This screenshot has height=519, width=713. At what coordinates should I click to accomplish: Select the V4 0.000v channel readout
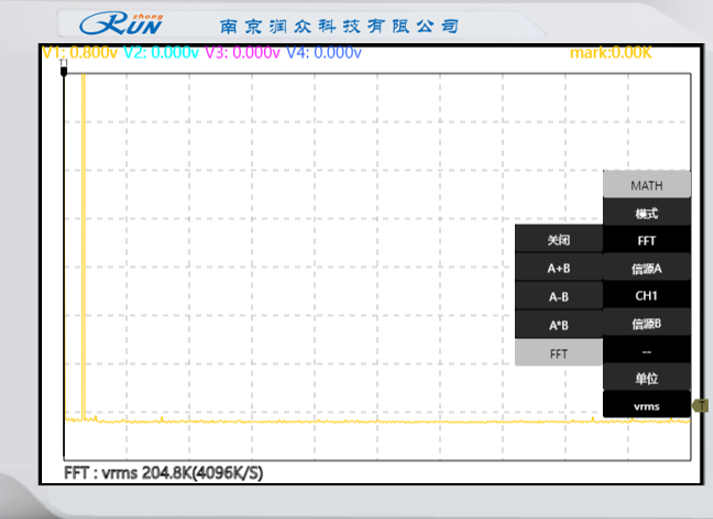pyautogui.click(x=324, y=53)
